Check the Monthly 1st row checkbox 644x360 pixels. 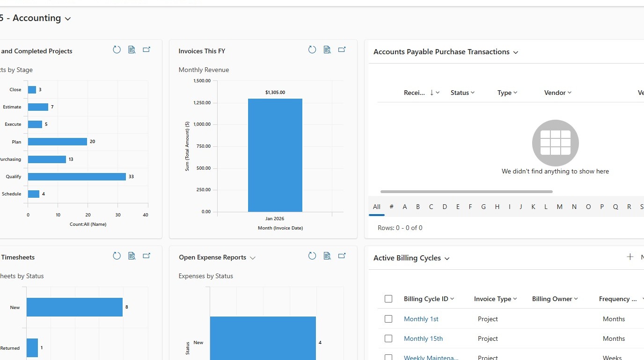tap(388, 319)
